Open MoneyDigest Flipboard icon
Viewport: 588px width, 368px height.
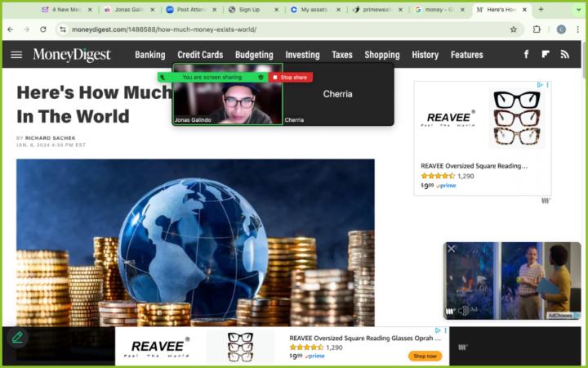click(x=546, y=55)
